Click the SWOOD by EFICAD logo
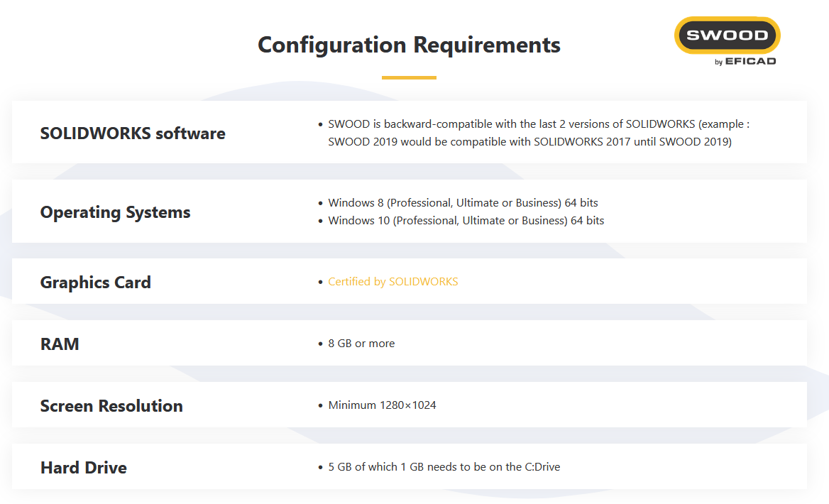This screenshot has width=829, height=504. (727, 42)
